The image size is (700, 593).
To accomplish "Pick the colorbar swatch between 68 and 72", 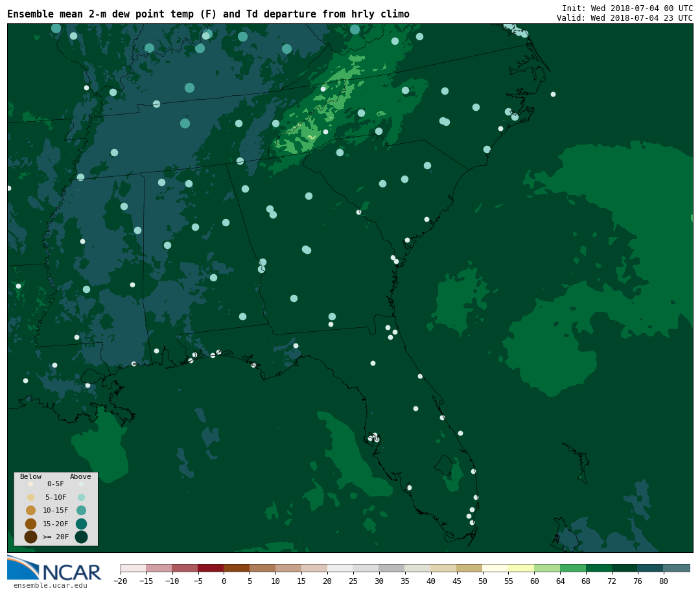I will pos(600,568).
